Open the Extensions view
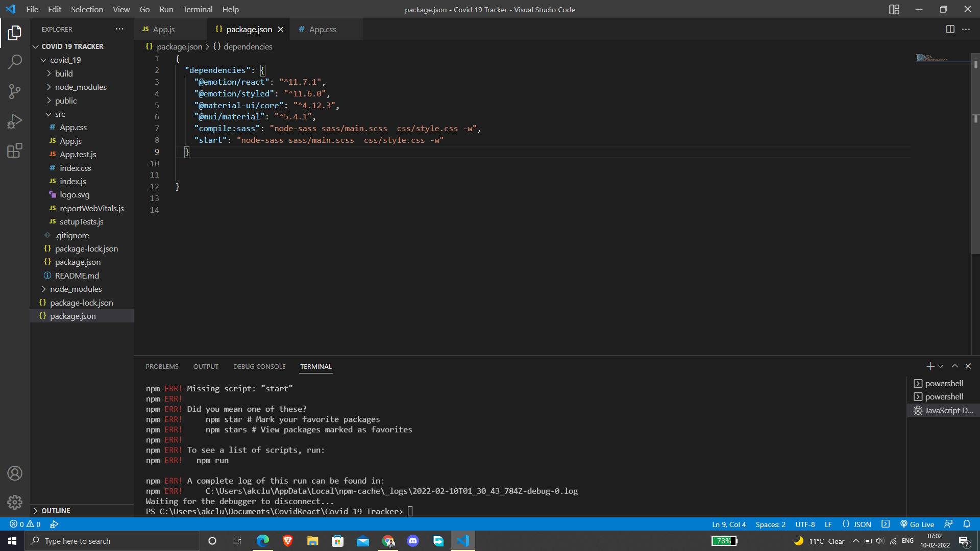 pyautogui.click(x=15, y=151)
